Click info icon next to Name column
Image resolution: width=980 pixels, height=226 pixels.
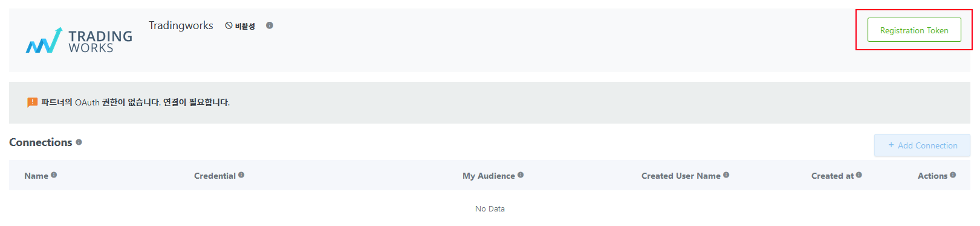click(x=54, y=175)
